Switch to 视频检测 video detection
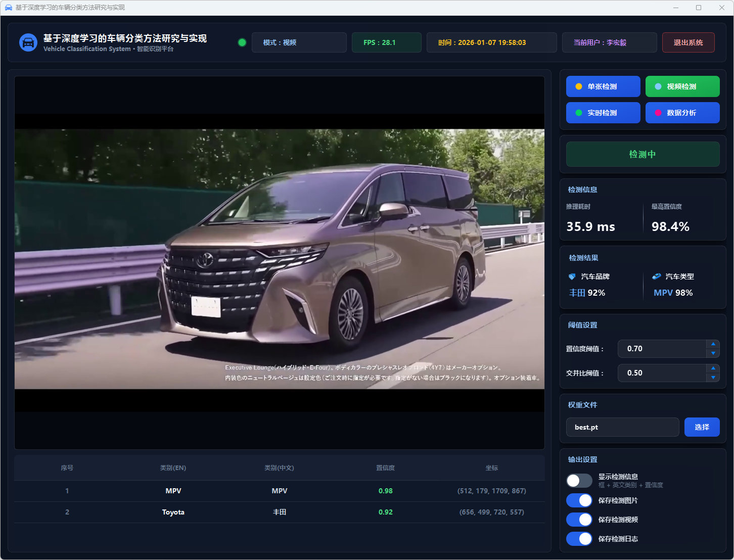 click(x=682, y=86)
